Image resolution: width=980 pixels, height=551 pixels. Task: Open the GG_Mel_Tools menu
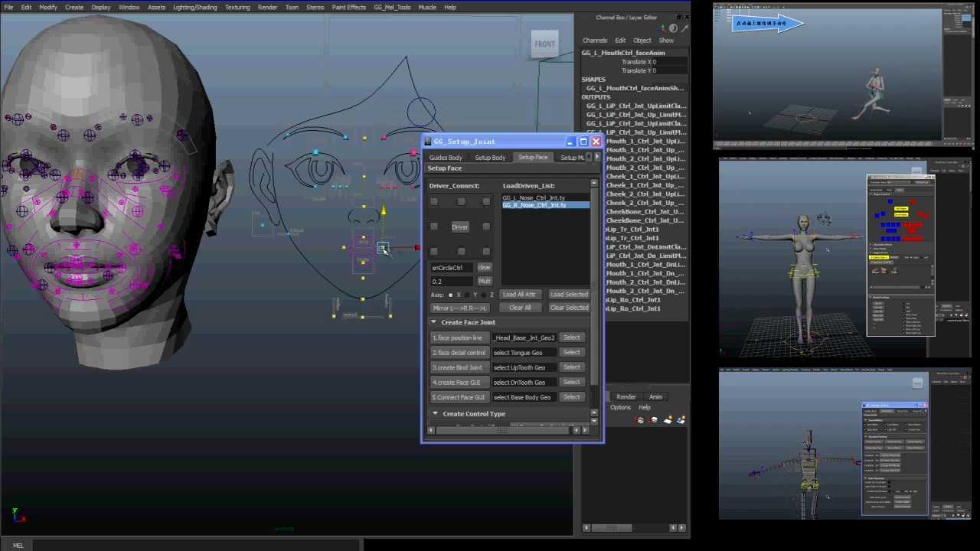tap(392, 7)
